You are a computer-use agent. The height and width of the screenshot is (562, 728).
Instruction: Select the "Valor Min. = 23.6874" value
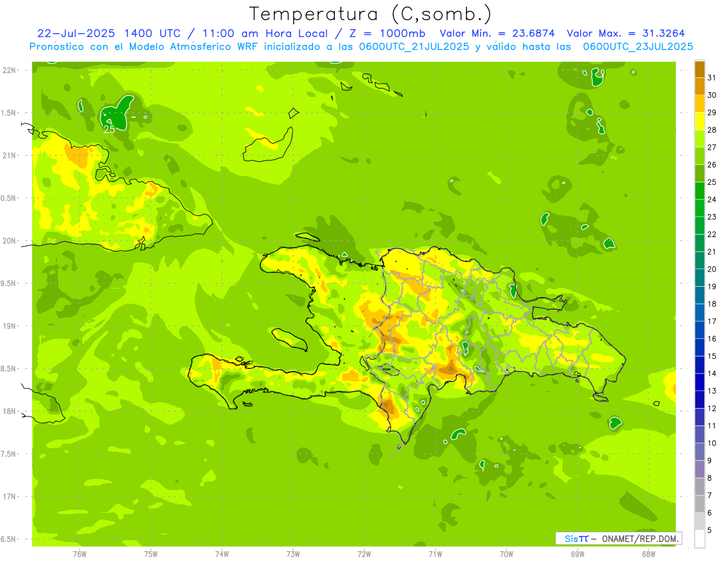click(496, 33)
